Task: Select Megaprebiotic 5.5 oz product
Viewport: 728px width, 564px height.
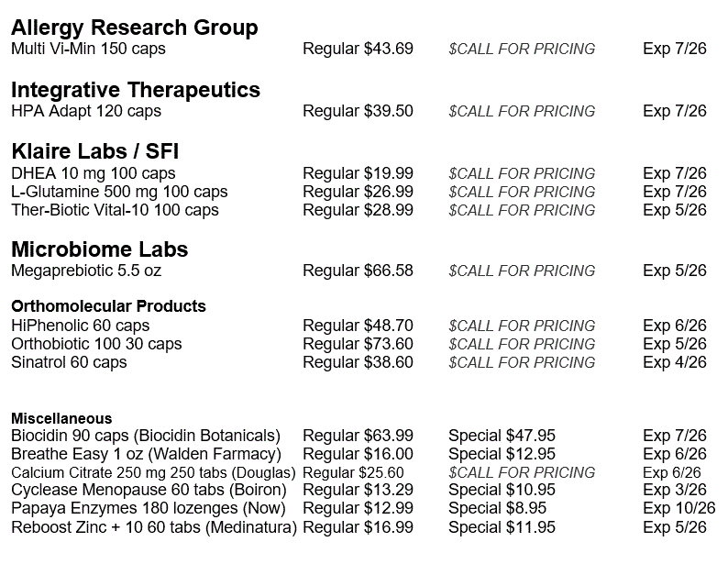Action: coord(86,271)
